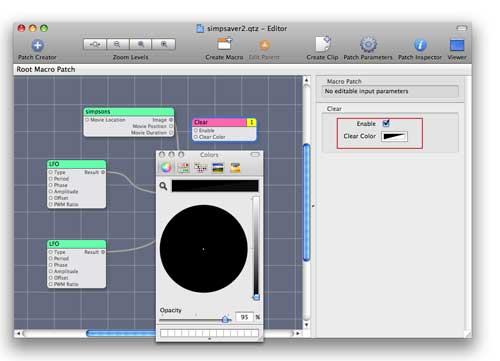Click the Clear patch layer number badge
This screenshot has width=500, height=361.
[x=252, y=122]
